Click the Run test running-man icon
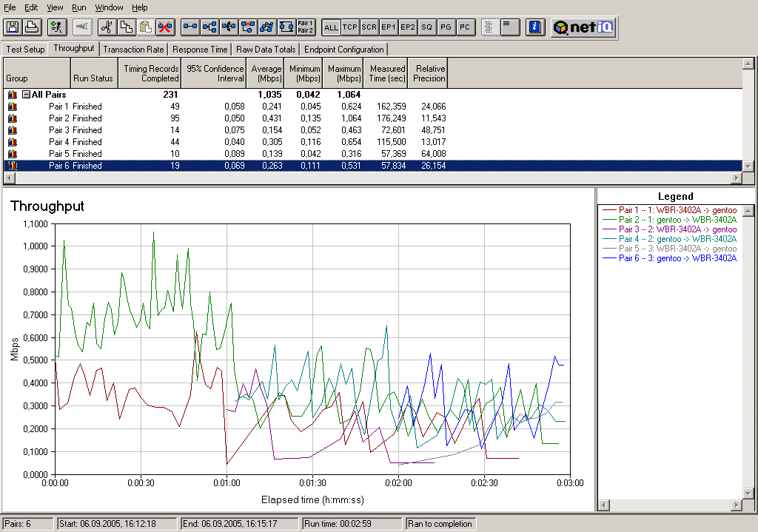The image size is (758, 532). pos(56,27)
